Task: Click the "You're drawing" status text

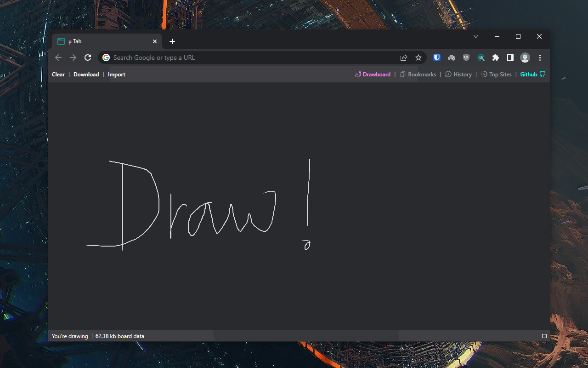Action: (70, 336)
